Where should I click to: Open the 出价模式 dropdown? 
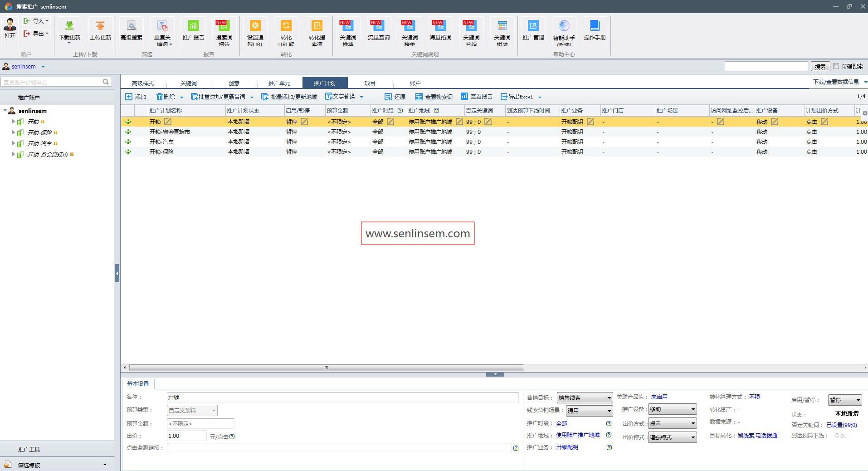(672, 437)
